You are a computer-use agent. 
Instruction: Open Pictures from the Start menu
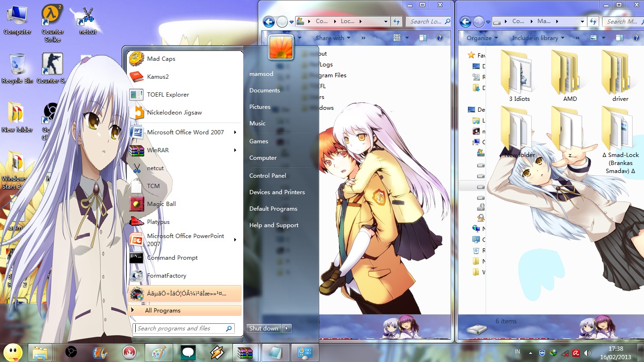260,107
